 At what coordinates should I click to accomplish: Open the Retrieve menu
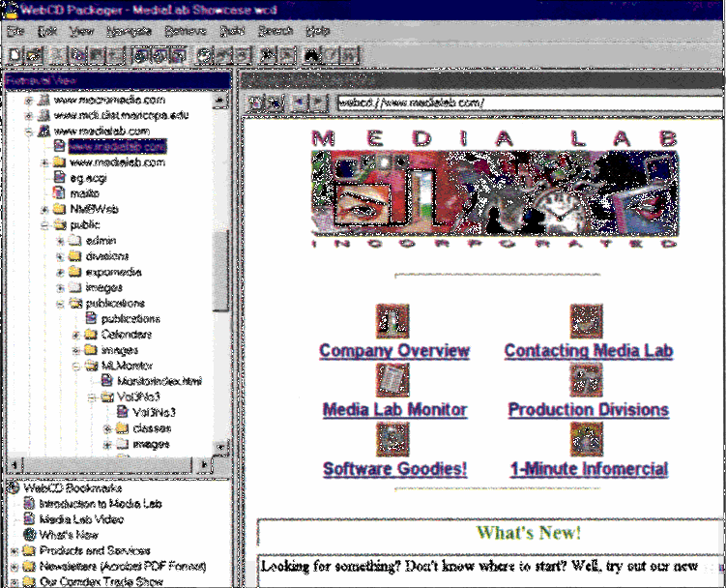(x=186, y=31)
